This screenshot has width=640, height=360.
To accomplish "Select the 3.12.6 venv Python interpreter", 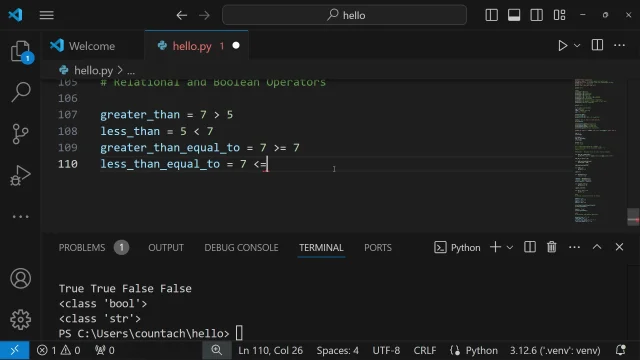I will click(x=555, y=350).
